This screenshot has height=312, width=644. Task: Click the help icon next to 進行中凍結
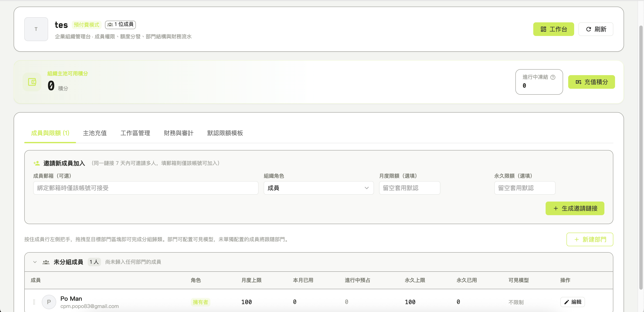tap(553, 77)
